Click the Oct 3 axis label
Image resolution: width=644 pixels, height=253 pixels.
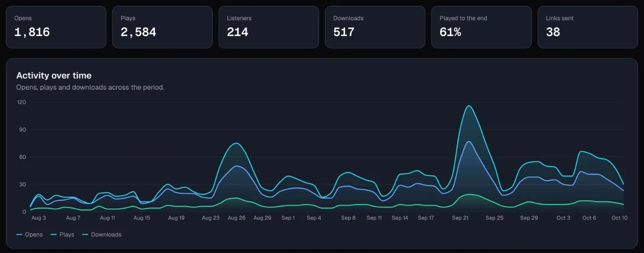click(563, 218)
